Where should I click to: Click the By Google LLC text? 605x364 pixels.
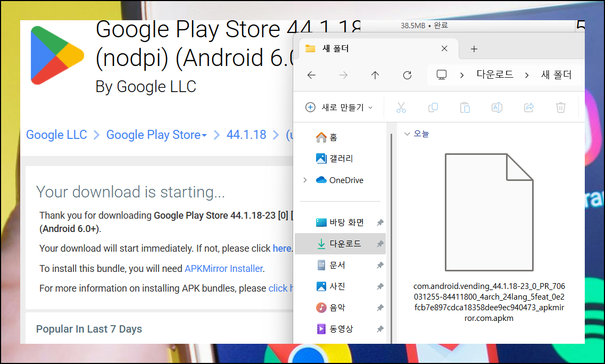pos(146,87)
